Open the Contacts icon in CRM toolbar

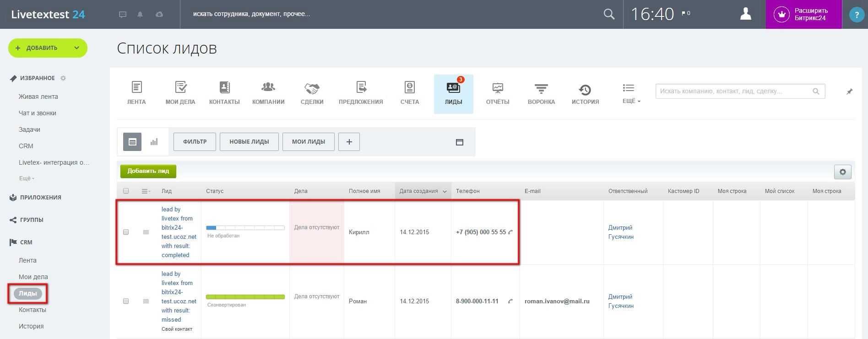point(224,88)
